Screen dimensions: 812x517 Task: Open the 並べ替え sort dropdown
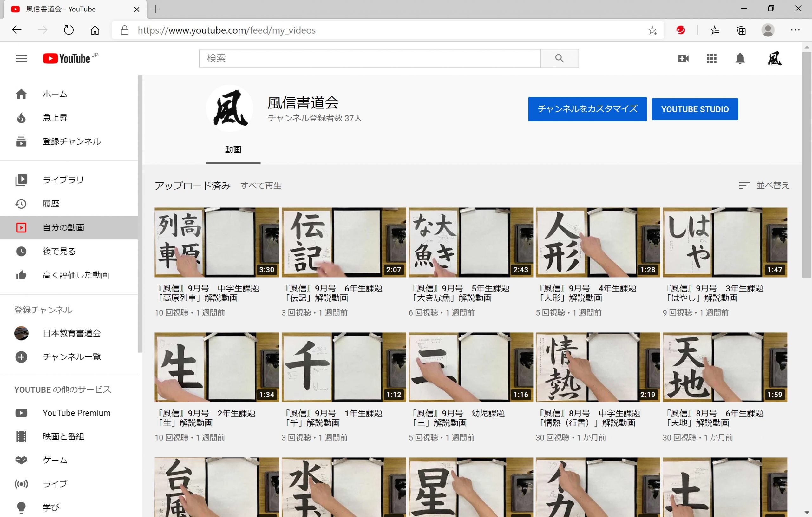pos(764,186)
